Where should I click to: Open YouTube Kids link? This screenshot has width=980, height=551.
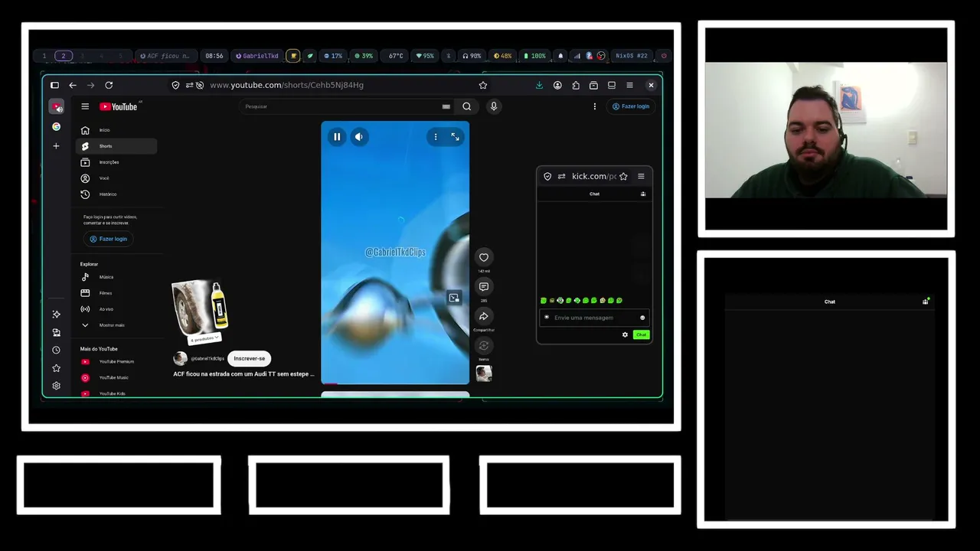pyautogui.click(x=116, y=393)
